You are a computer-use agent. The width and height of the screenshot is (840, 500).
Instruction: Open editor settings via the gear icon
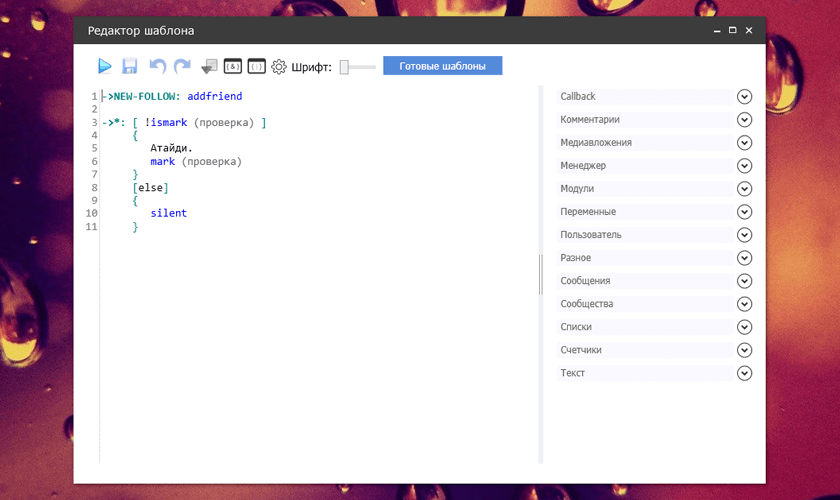tap(279, 66)
